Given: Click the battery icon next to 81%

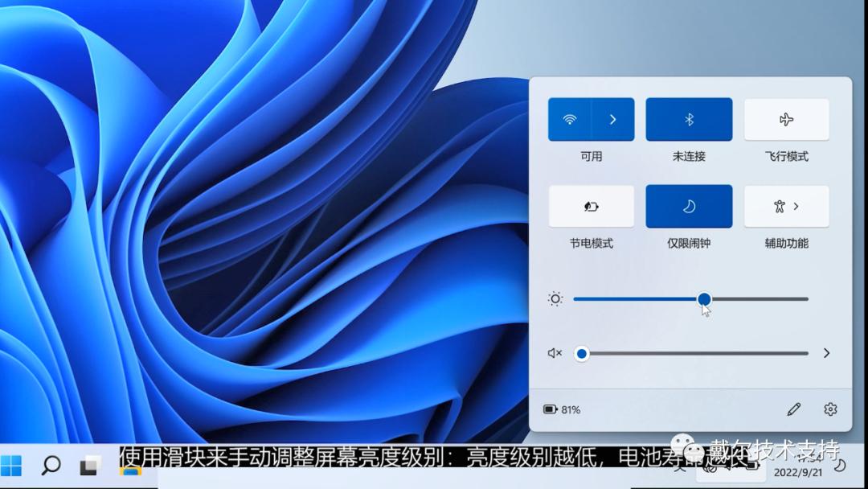Looking at the screenshot, I should coord(551,409).
